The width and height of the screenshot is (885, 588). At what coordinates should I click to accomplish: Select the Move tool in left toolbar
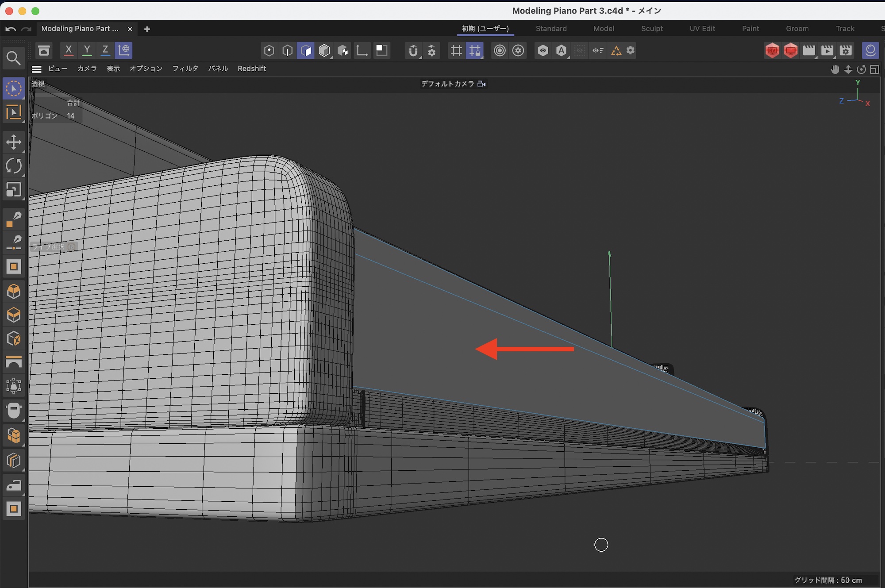(13, 142)
